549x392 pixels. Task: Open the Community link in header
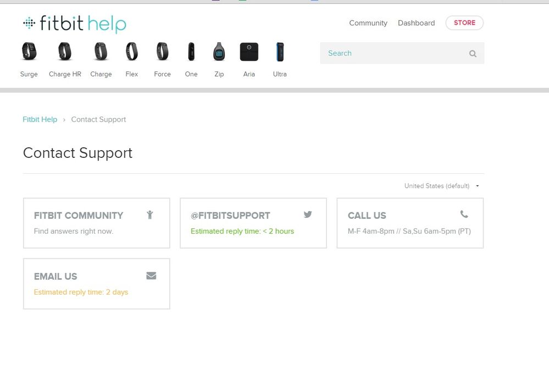tap(368, 23)
